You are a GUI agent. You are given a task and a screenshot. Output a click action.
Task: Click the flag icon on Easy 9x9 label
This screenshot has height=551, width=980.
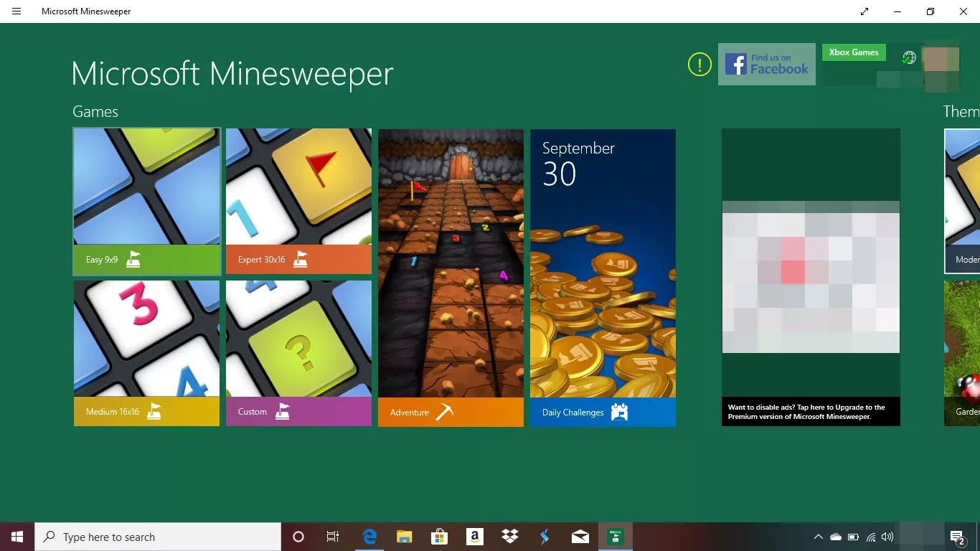133,260
